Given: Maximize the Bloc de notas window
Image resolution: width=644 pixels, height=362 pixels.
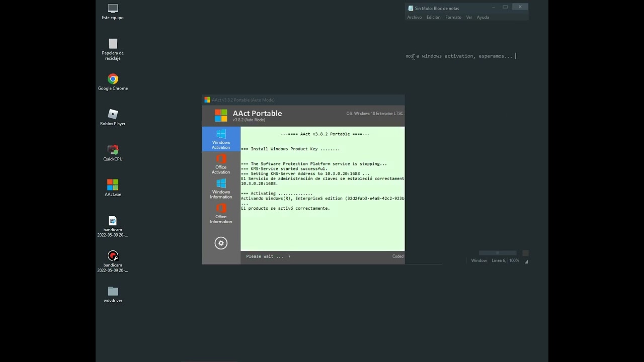Looking at the screenshot, I should [x=505, y=7].
